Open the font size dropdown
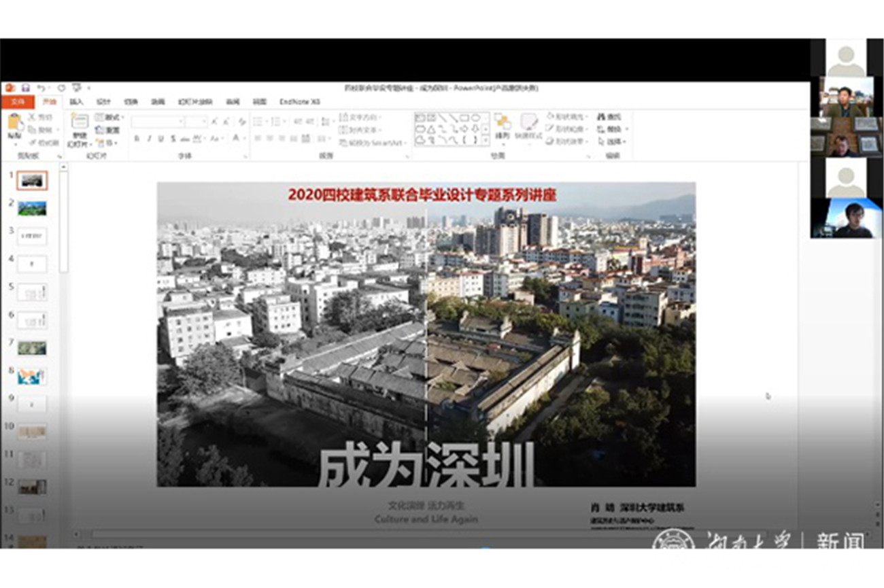The height and width of the screenshot is (588, 884). 197,122
